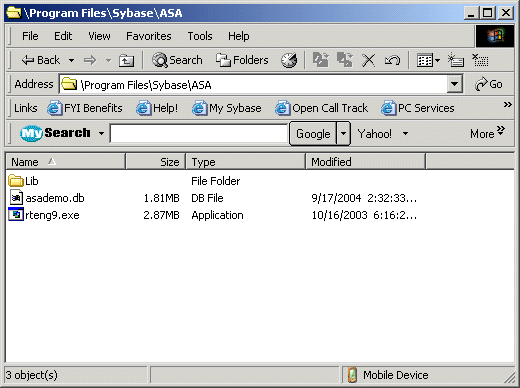Open the Help menu
The width and height of the screenshot is (520, 388).
tap(239, 36)
